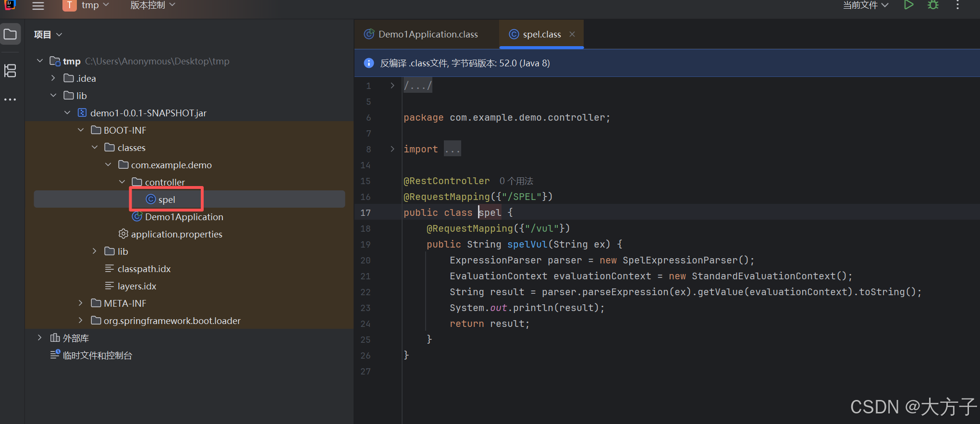Click the spelVul method name
980x424 pixels.
(x=527, y=244)
